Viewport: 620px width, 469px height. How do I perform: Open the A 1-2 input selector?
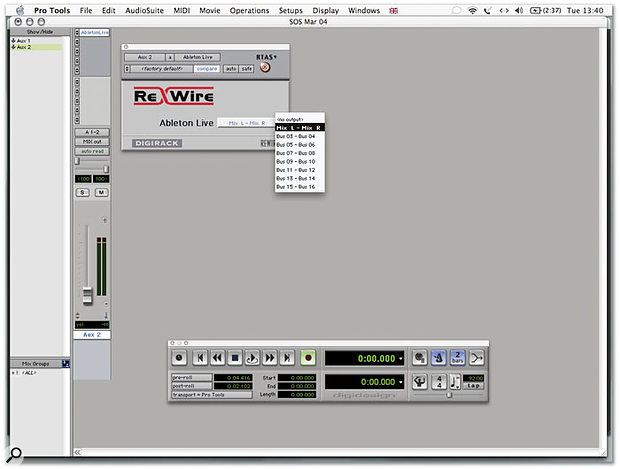pos(92,132)
